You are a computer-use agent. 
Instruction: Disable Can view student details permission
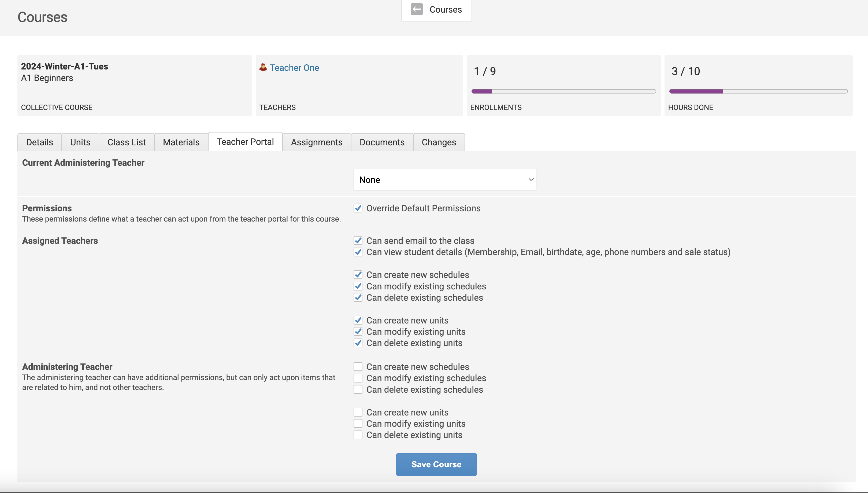point(358,252)
